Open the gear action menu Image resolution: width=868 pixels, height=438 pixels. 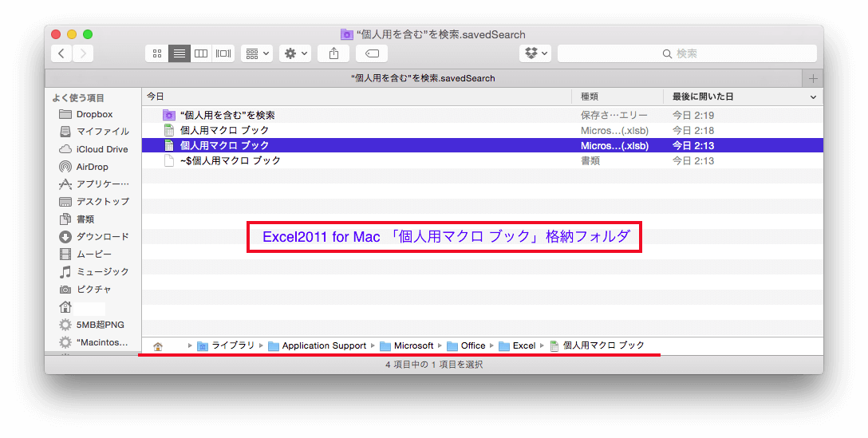point(295,53)
